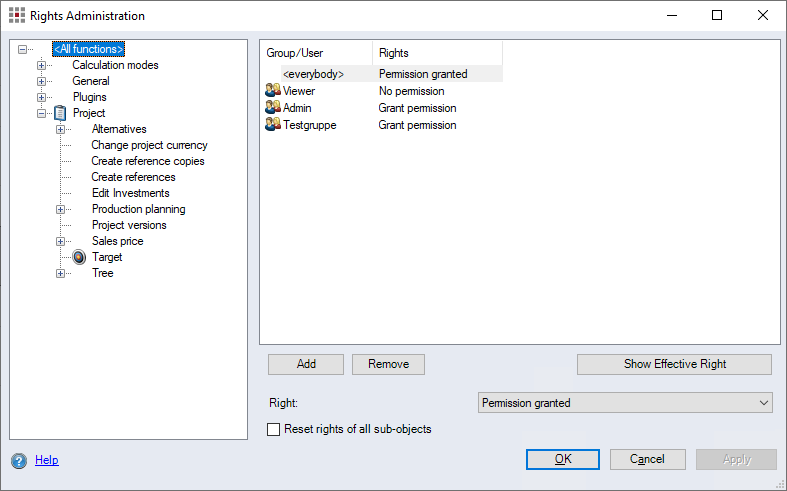Enable Reset rights of all sub-objects
This screenshot has width=787, height=491.
275,430
